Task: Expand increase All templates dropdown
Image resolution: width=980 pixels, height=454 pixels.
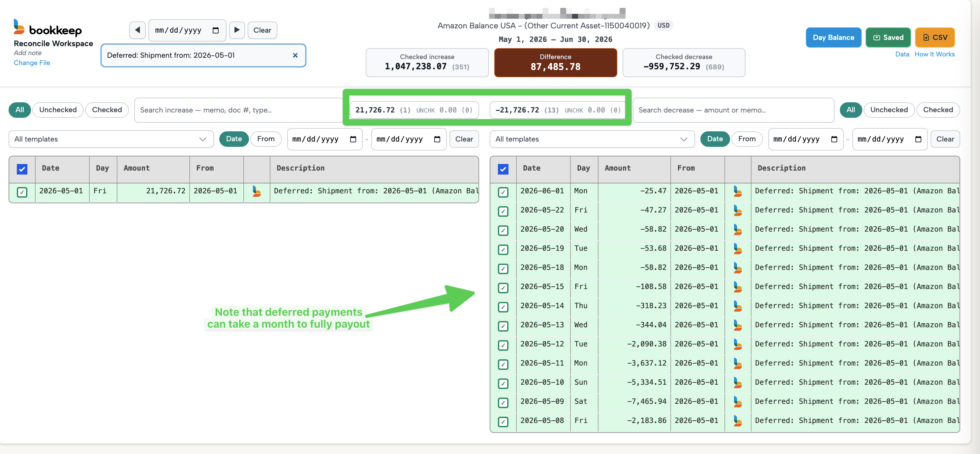Action: tap(111, 139)
